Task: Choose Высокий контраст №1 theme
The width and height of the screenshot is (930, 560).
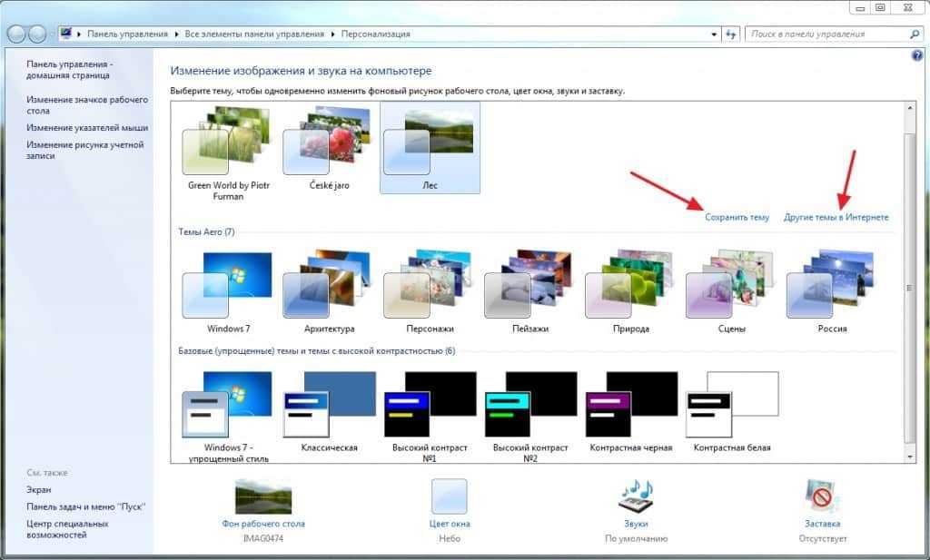Action: coord(430,416)
